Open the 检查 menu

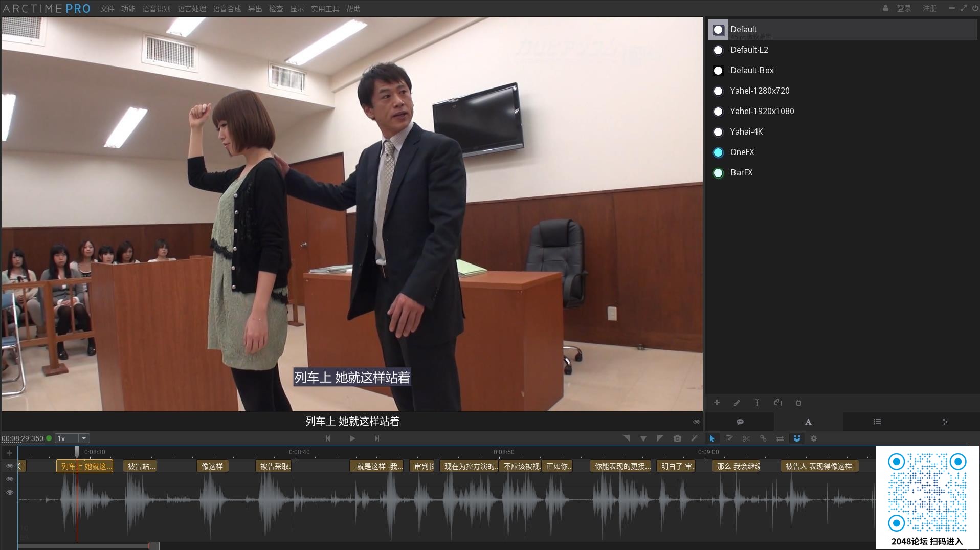tap(276, 9)
